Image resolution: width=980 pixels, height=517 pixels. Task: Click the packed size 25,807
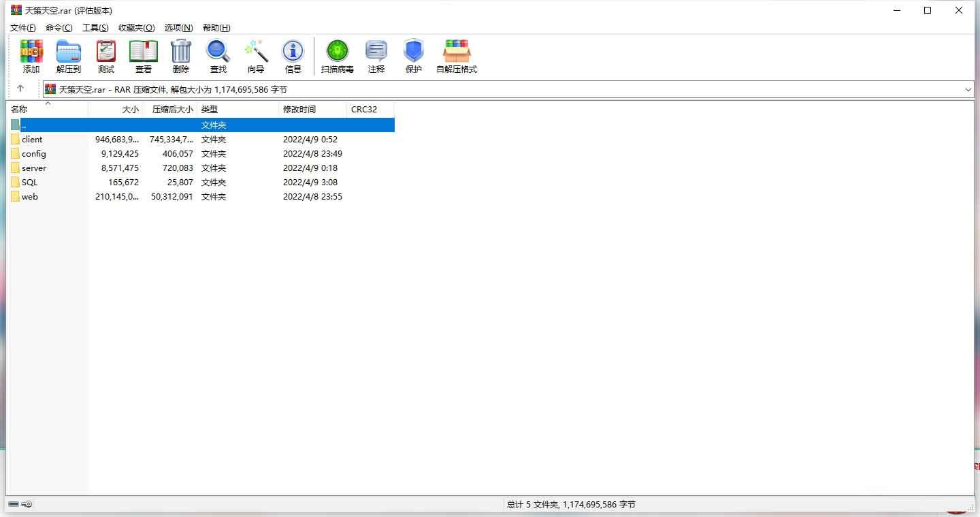point(180,182)
